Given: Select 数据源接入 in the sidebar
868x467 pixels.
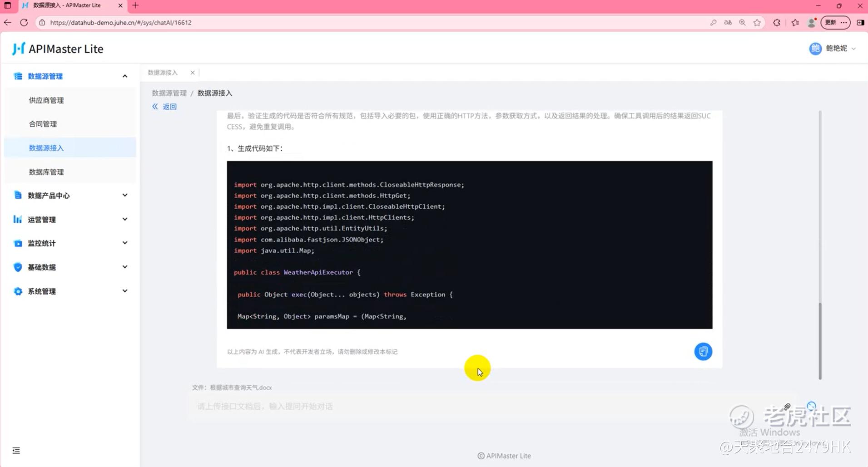Looking at the screenshot, I should 70,147.
